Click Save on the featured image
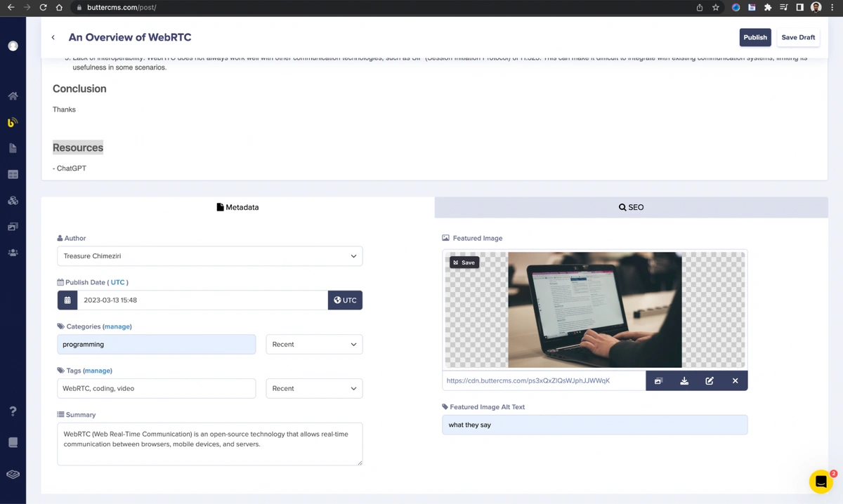Viewport: 843px width, 504px height. tap(464, 263)
